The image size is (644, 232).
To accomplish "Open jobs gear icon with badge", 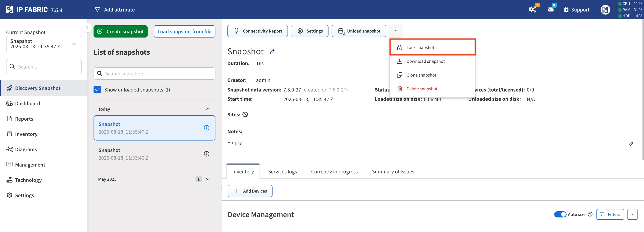I will pyautogui.click(x=532, y=10).
